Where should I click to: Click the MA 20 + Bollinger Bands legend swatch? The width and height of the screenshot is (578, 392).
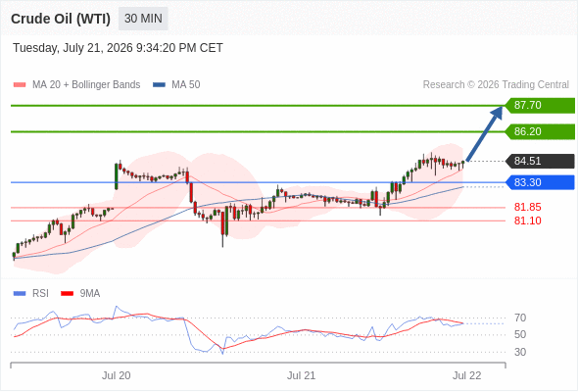pos(20,85)
